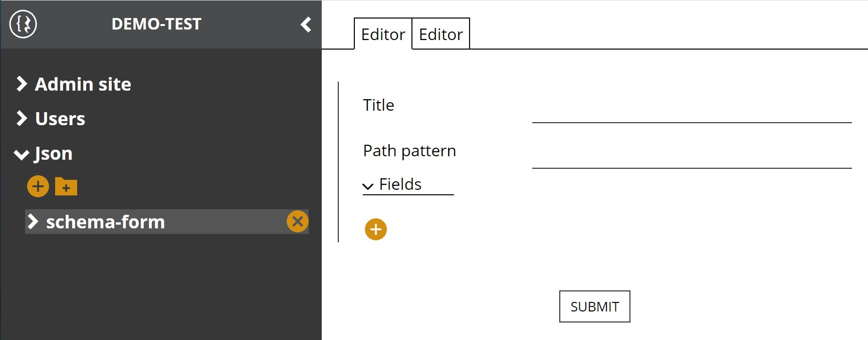Collapse the Fields section chevron
868x340 pixels.
368,186
